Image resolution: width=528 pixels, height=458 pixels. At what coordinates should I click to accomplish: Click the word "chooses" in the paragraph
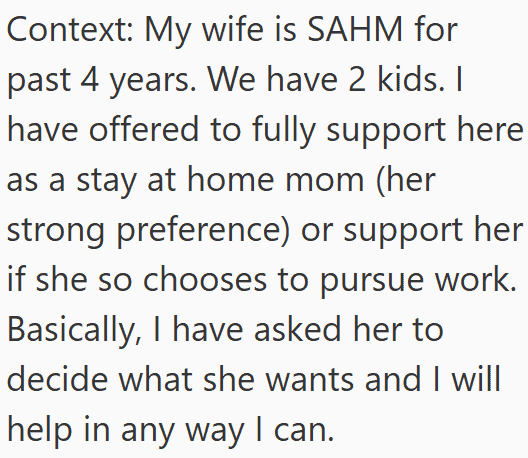(205, 280)
